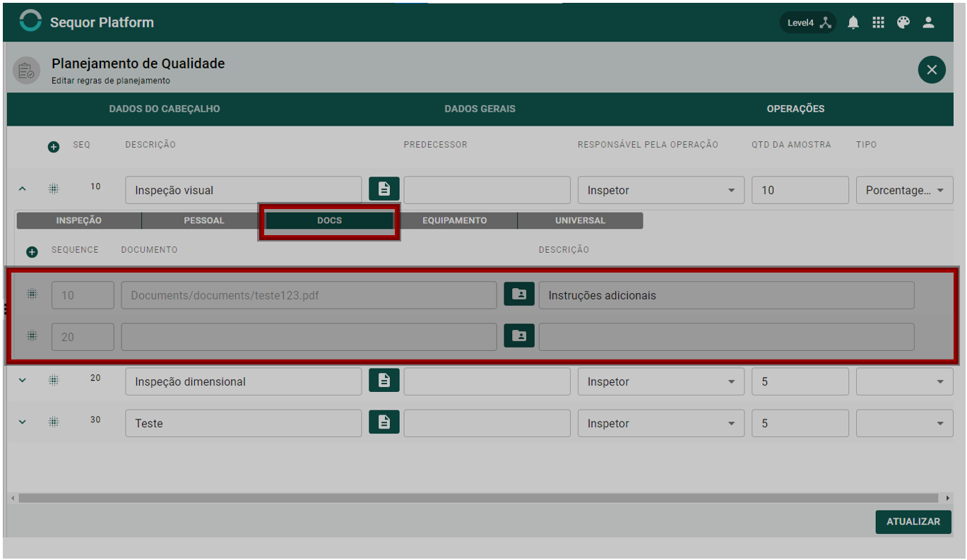The image size is (967, 560).
Task: Switch to Operações tab
Action: [795, 109]
